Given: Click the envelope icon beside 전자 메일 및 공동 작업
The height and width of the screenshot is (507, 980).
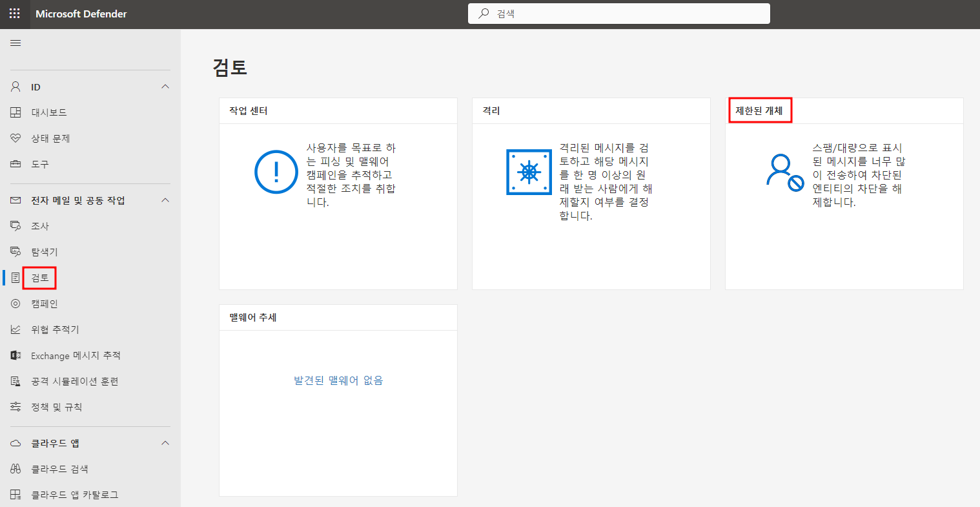Looking at the screenshot, I should [15, 200].
